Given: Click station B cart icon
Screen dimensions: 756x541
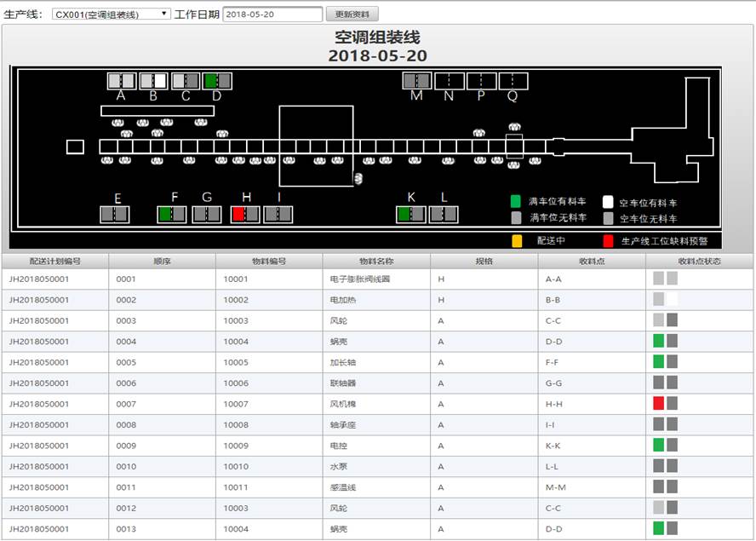Looking at the screenshot, I should pos(153,81).
